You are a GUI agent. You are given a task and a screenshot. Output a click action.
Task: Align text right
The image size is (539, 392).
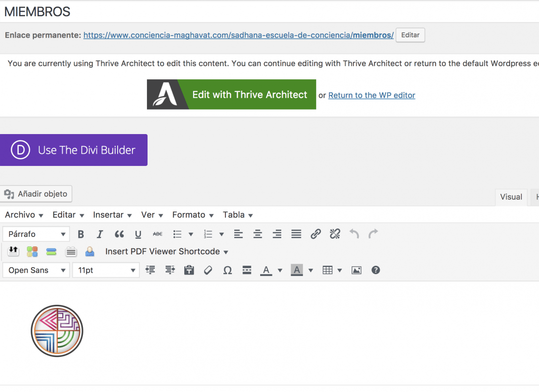point(277,234)
